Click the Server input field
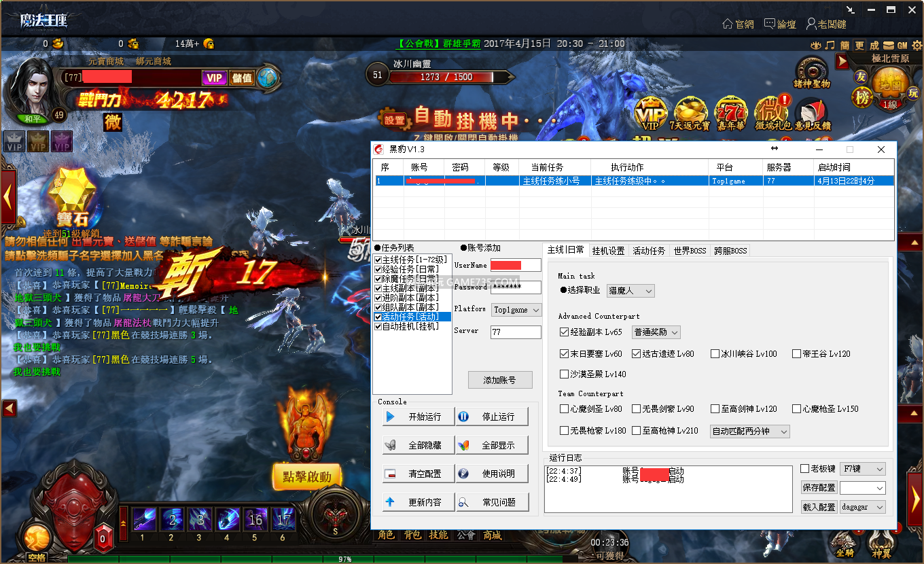Image resolution: width=924 pixels, height=564 pixels. tap(516, 332)
